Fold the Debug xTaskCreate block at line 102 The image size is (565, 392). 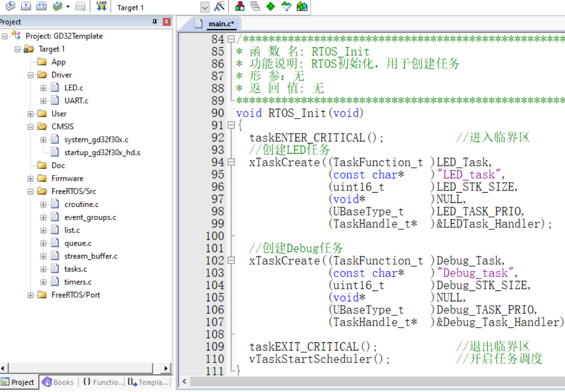pyautogui.click(x=231, y=260)
